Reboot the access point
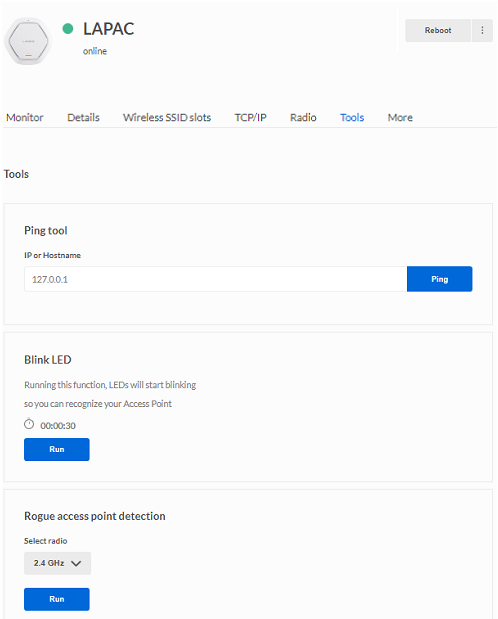The width and height of the screenshot is (498, 619). 438,30
